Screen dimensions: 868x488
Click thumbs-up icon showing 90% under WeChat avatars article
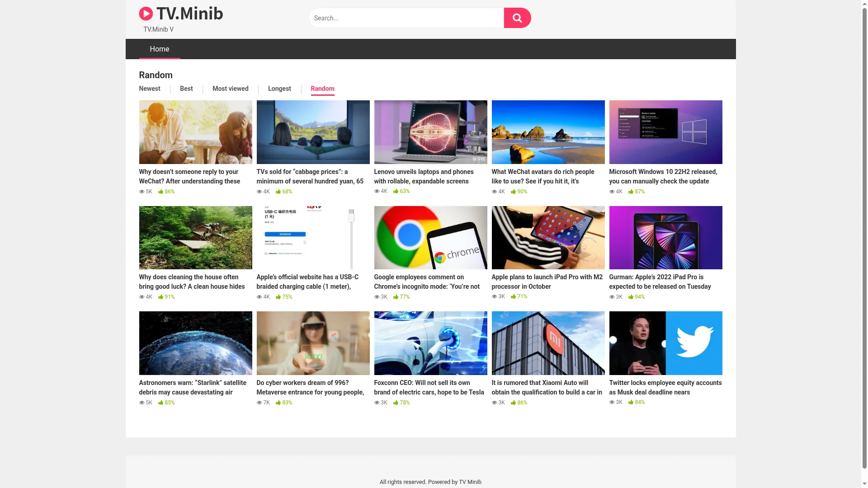(513, 192)
